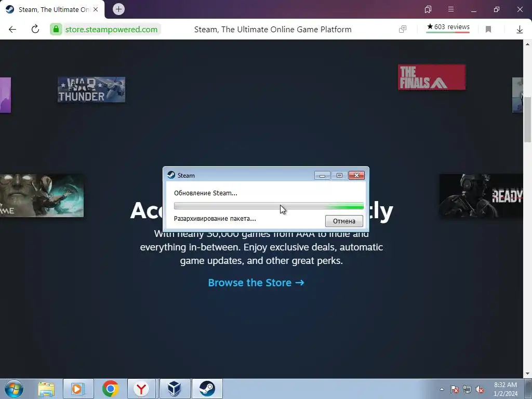Open Windows Explorer from the taskbar

46,389
